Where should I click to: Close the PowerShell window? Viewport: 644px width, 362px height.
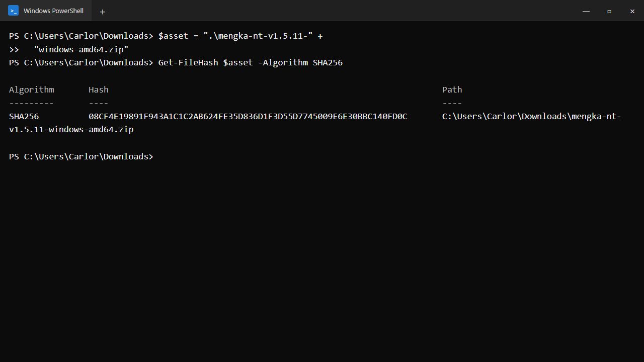(632, 11)
